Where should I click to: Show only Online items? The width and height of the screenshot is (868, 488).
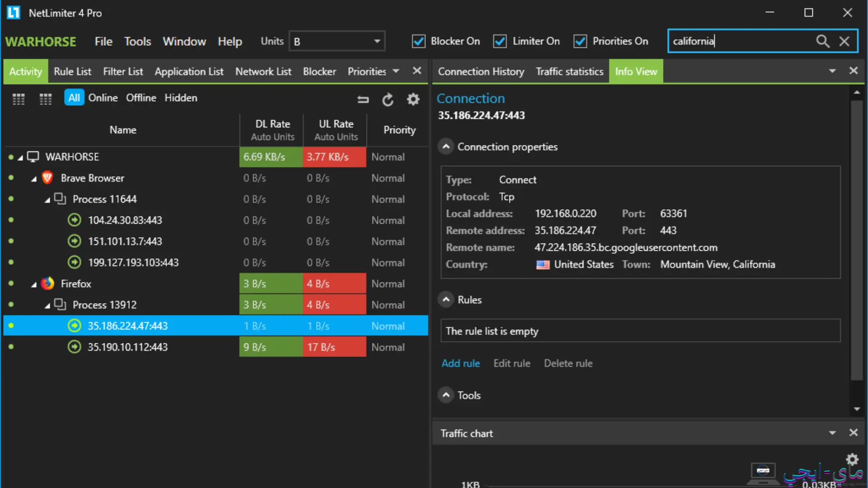click(x=103, y=98)
